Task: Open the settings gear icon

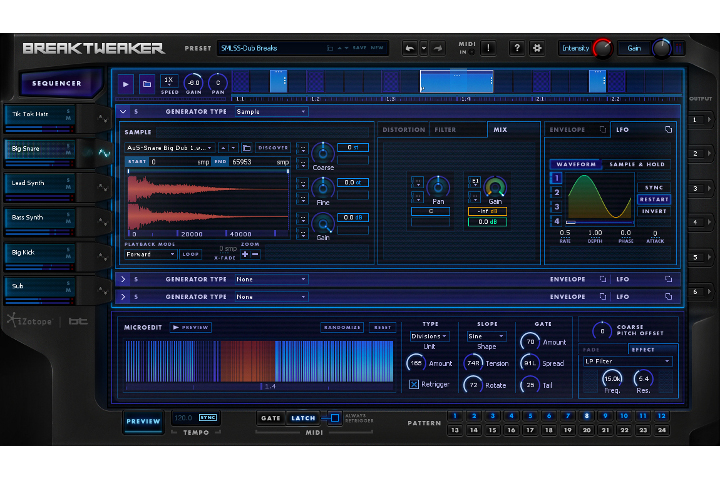Action: [536, 48]
